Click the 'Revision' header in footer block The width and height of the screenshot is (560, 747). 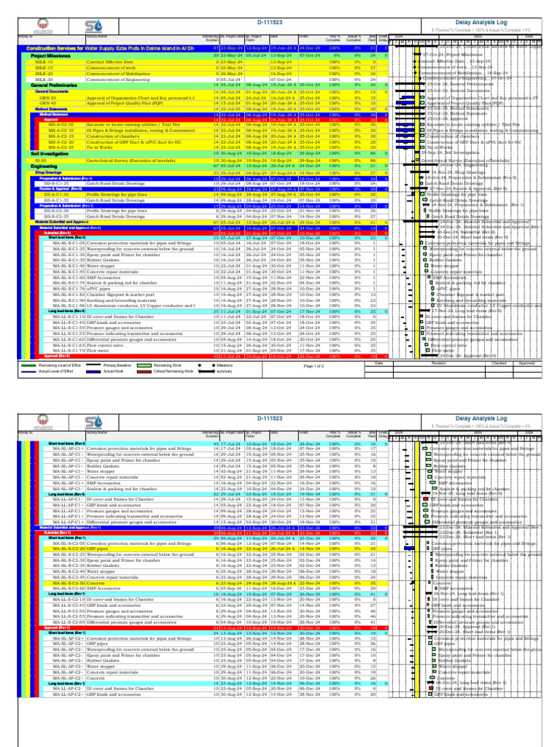438,363
